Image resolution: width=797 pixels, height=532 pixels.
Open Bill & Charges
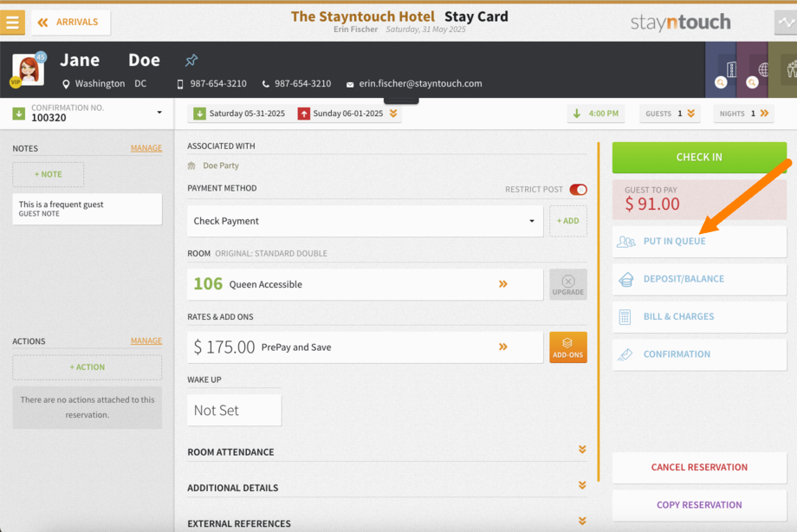coord(699,316)
